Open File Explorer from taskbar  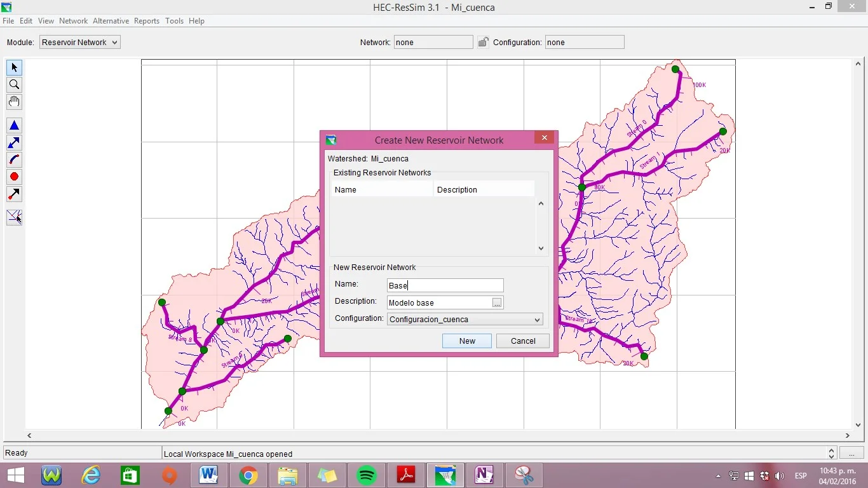pos(287,475)
